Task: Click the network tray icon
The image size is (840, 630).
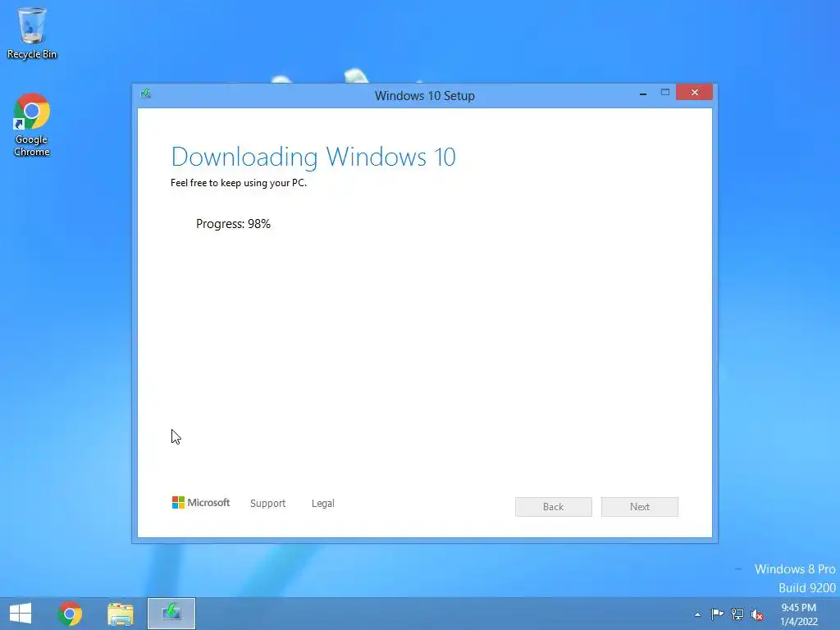Action: (x=737, y=614)
